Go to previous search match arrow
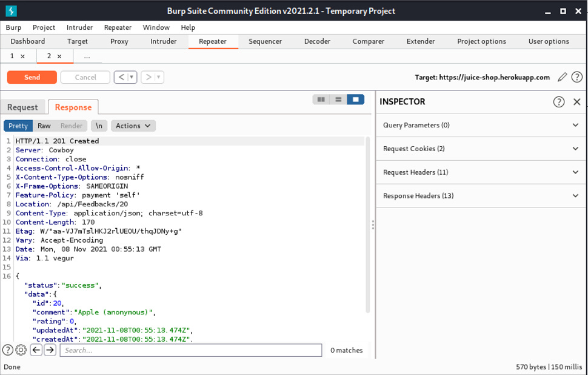The height and width of the screenshot is (375, 588). (36, 350)
